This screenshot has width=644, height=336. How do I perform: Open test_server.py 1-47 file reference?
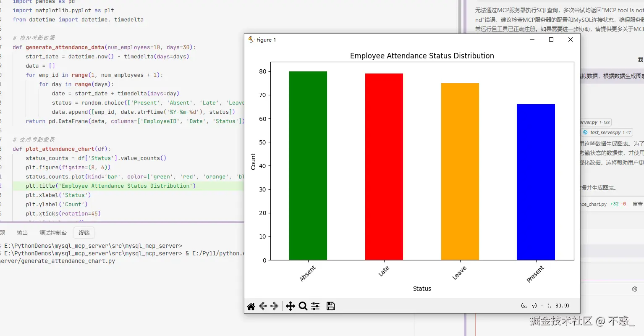tap(607, 132)
